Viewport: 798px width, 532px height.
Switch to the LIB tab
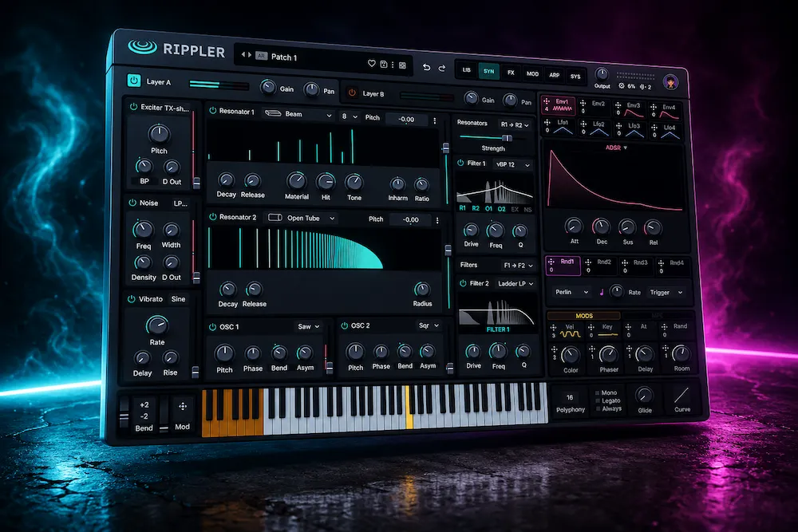[x=467, y=70]
